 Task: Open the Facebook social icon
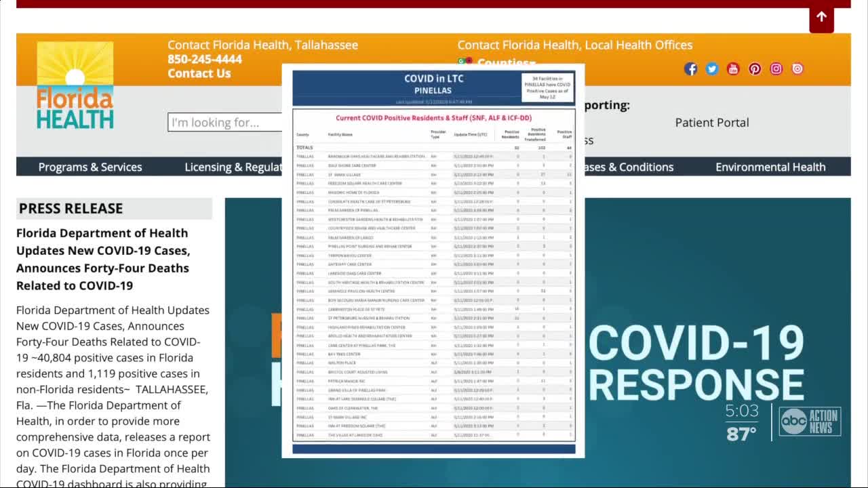click(x=690, y=68)
